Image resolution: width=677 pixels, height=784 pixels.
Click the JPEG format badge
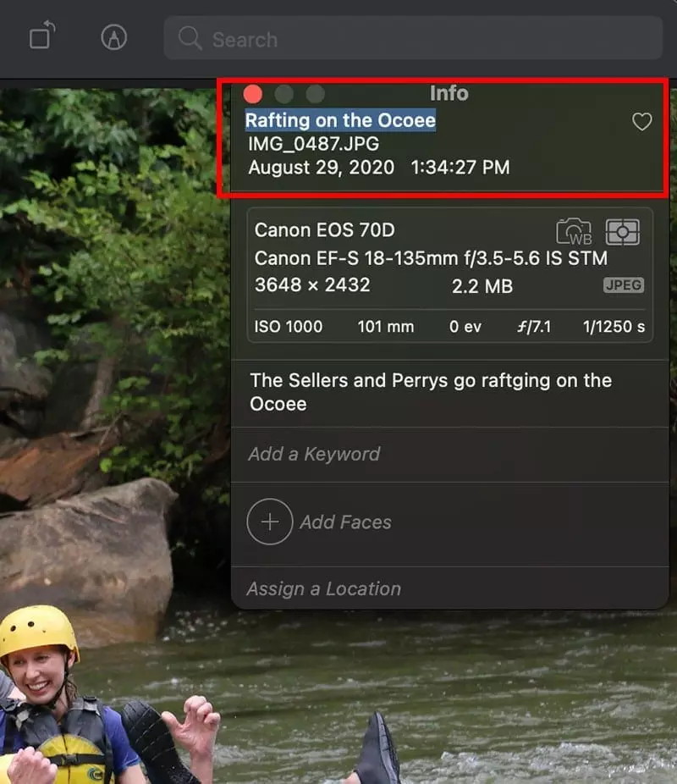click(x=624, y=285)
